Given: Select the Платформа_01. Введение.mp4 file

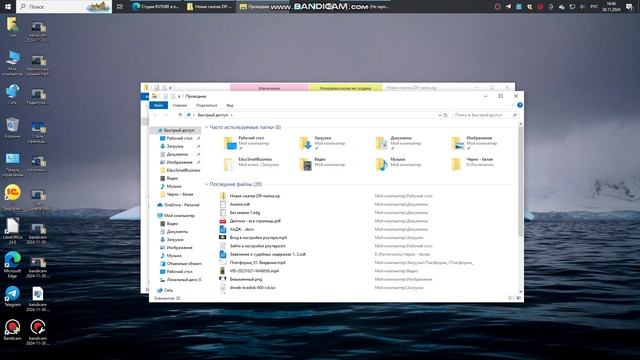Looking at the screenshot, I should pos(252,262).
